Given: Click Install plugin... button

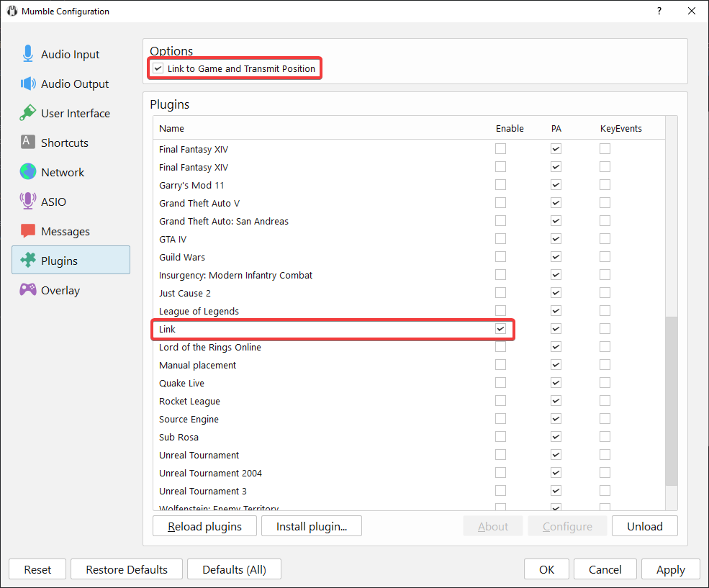Looking at the screenshot, I should (x=312, y=526).
